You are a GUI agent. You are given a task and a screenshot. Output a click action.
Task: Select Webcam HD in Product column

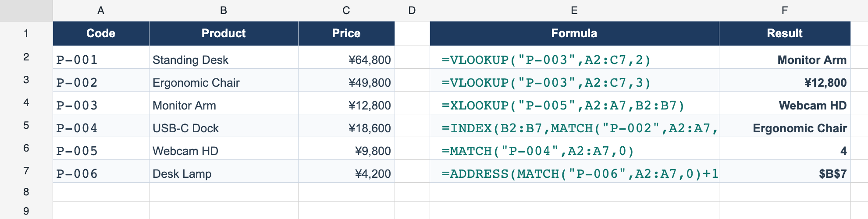point(224,148)
